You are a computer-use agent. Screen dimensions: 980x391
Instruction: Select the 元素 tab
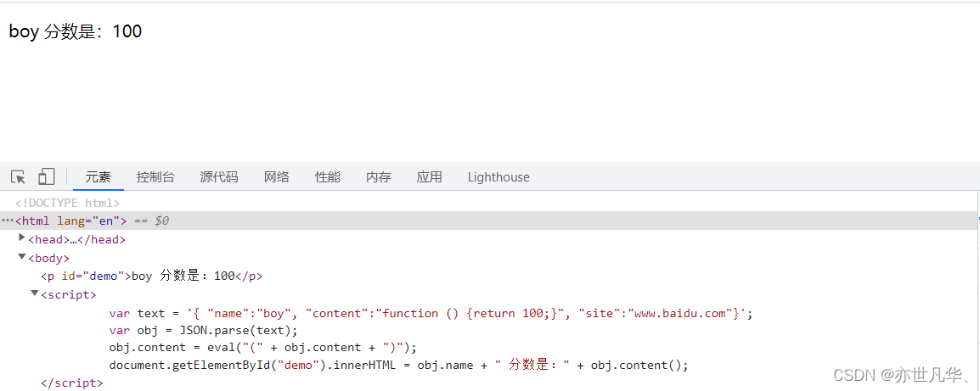coord(99,177)
